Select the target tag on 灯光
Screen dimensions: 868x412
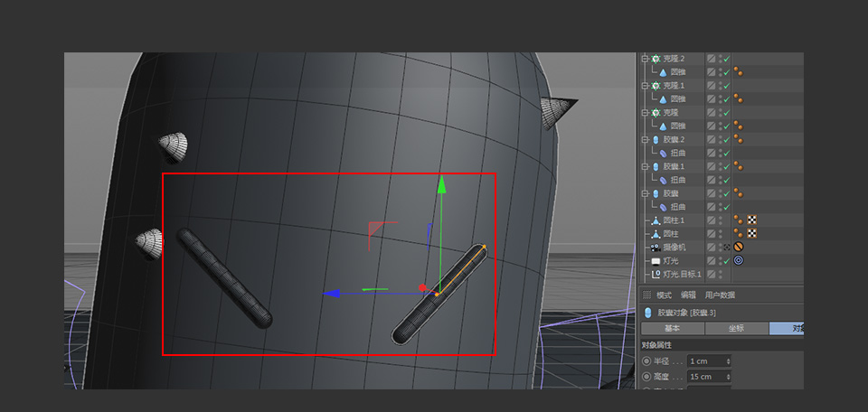tap(738, 260)
